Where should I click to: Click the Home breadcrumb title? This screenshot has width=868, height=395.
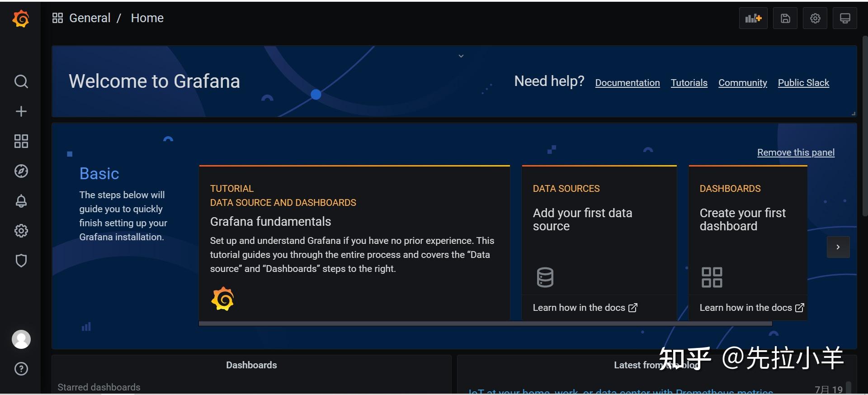(x=147, y=18)
